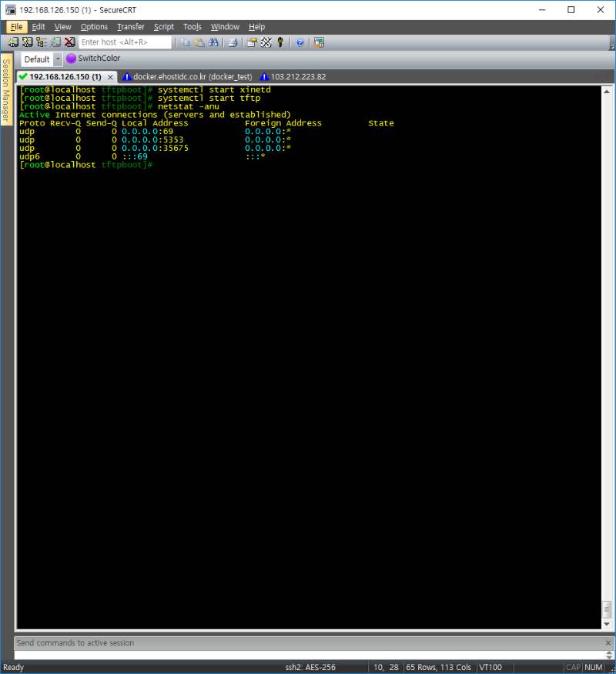Close the 192.168.126.150 session tab
Viewport: 616px width, 674px height.
110,77
